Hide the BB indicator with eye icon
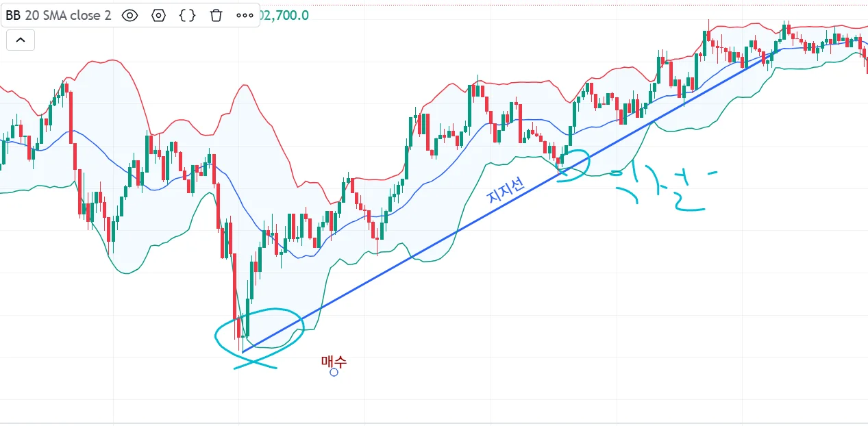The width and height of the screenshot is (868, 426). pyautogui.click(x=130, y=15)
